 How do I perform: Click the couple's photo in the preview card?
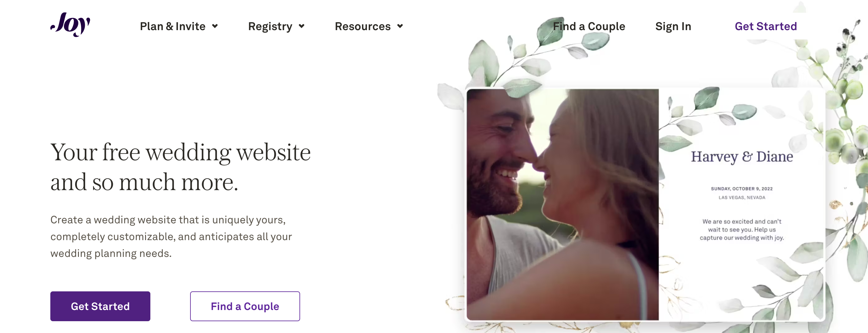point(562,204)
